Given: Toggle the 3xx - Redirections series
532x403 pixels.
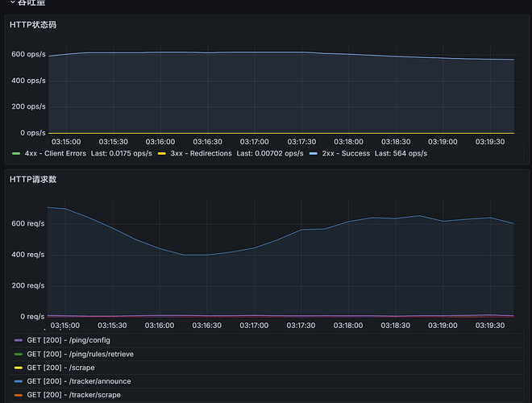Looking at the screenshot, I should click(201, 153).
